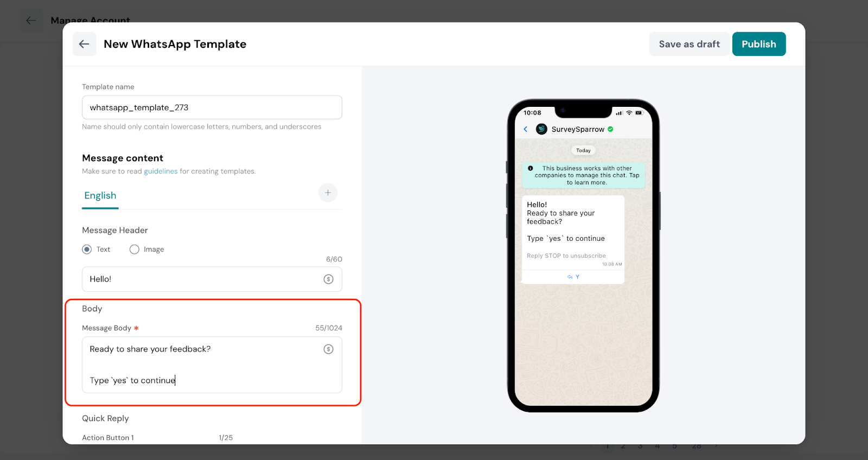Save the template as draft
Viewport: 868px width, 460px height.
(x=689, y=44)
